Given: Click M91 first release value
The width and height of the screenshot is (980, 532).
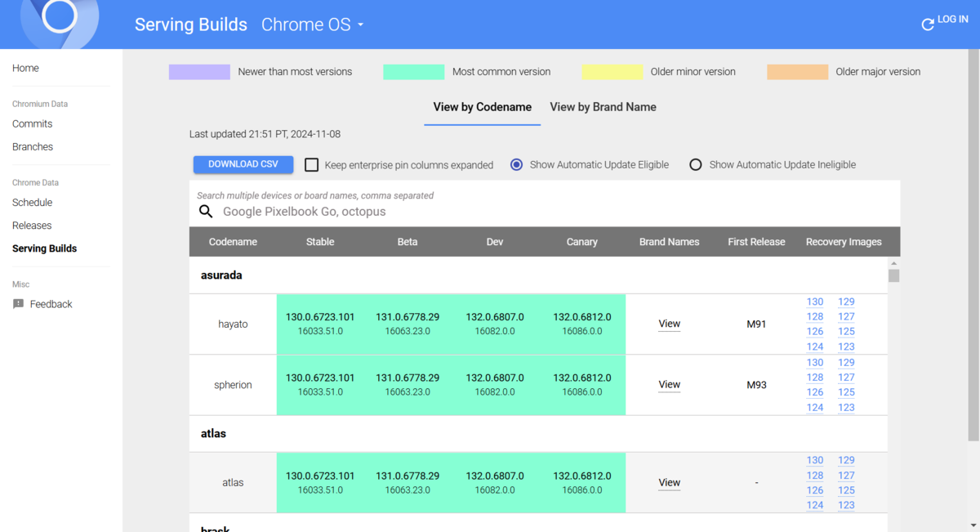Looking at the screenshot, I should [x=756, y=324].
